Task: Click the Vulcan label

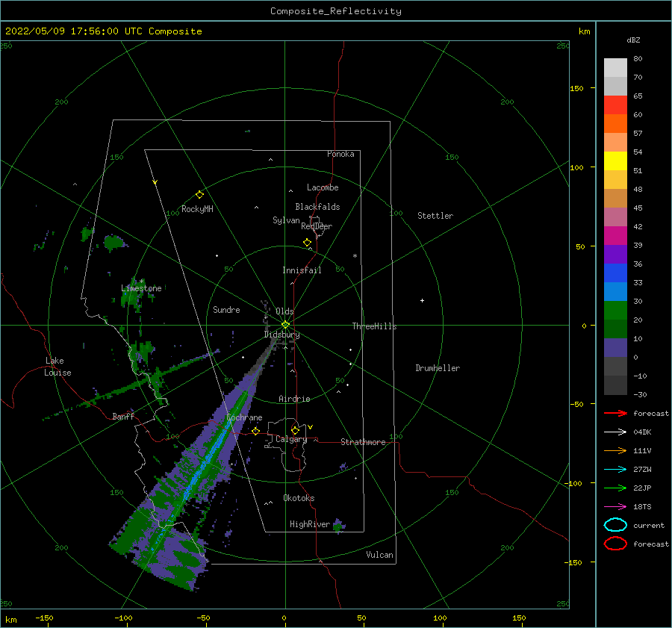Action: [x=379, y=555]
